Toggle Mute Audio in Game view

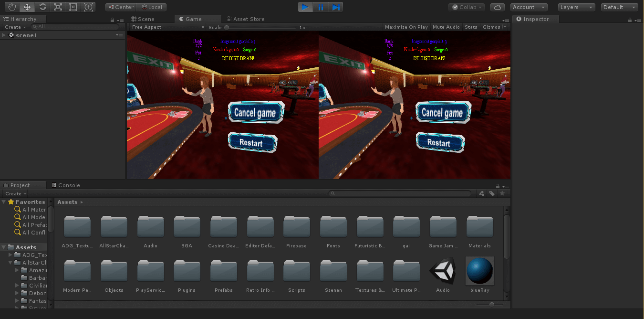446,27
